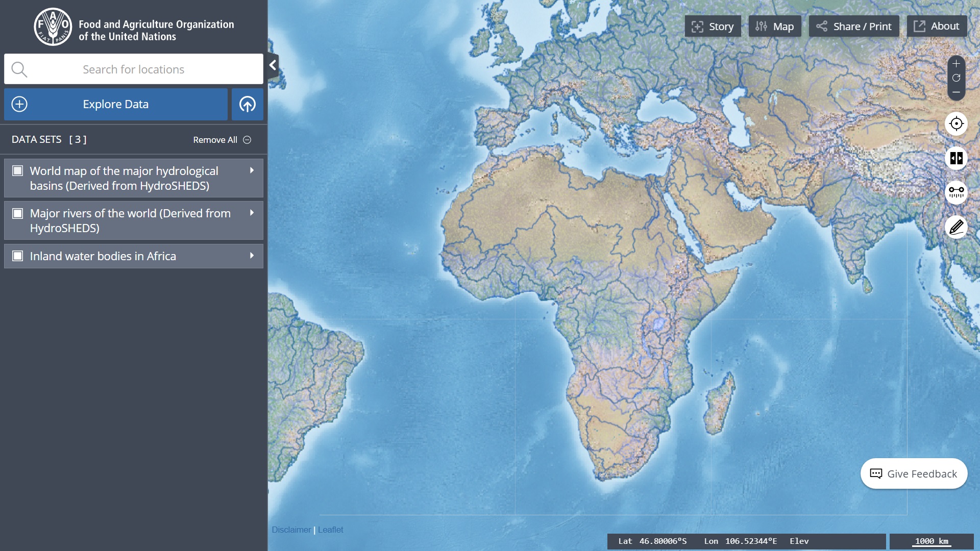Viewport: 980px width, 551px height.
Task: Open the Map settings panel
Action: coord(774,26)
